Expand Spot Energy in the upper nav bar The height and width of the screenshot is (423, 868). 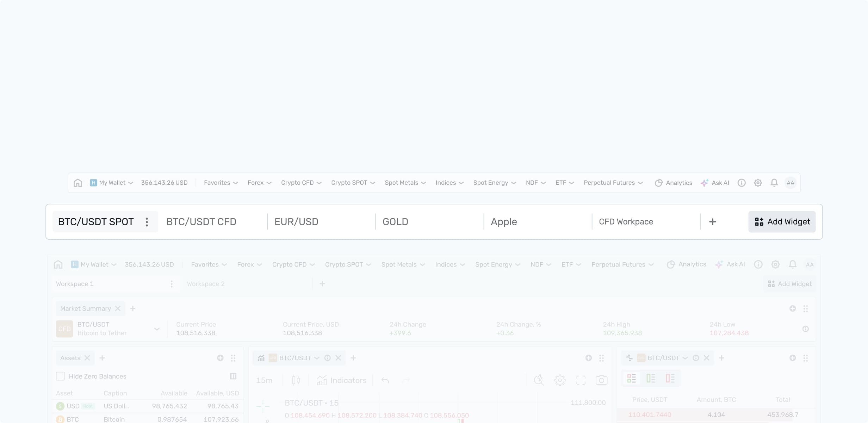[495, 183]
